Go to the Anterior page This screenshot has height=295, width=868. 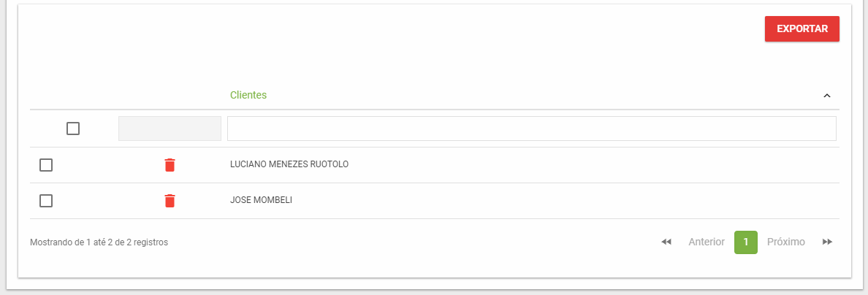tap(707, 242)
